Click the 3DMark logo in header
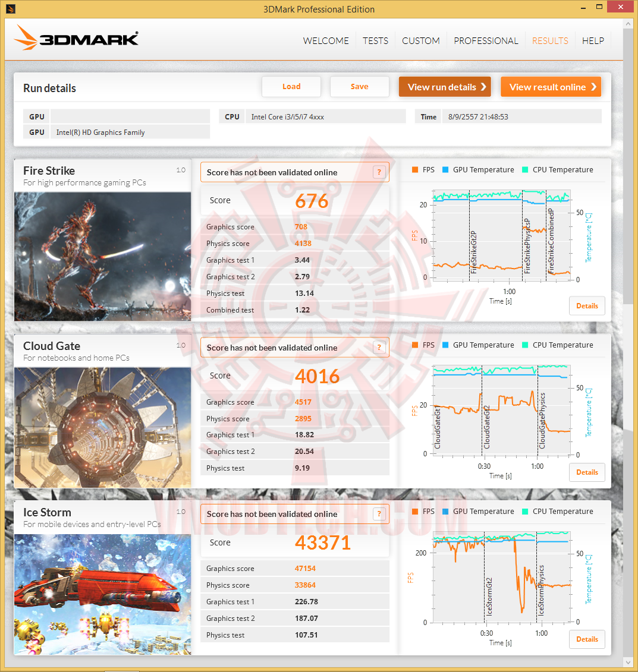 pos(76,37)
